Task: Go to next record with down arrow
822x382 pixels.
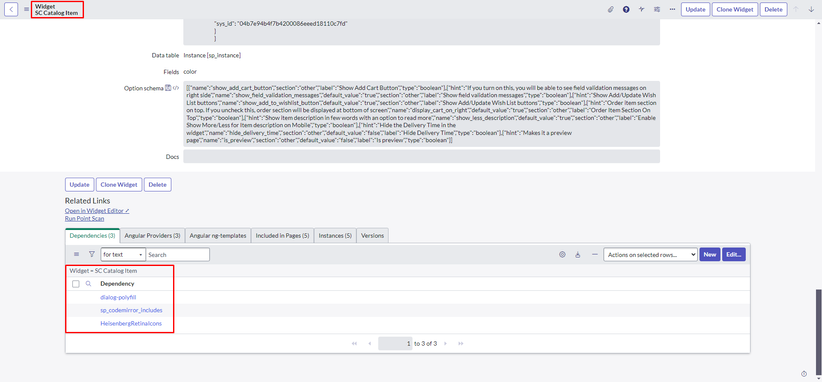Action: pyautogui.click(x=811, y=9)
